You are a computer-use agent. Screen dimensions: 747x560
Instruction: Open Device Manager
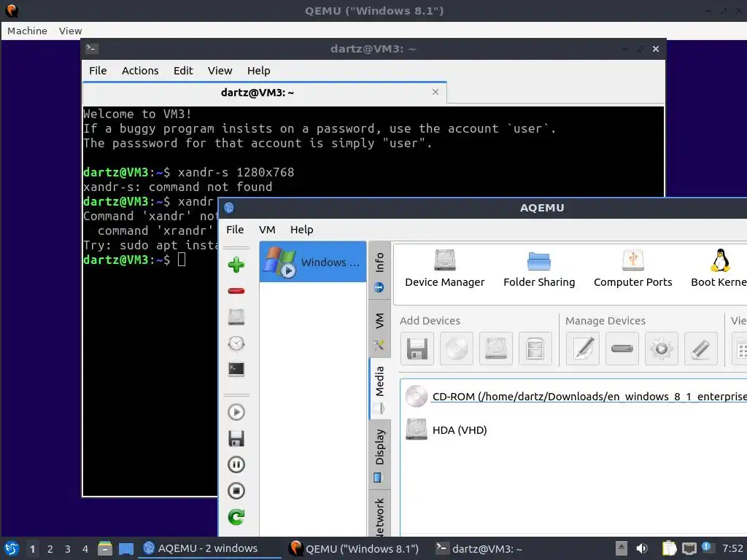[x=444, y=269]
